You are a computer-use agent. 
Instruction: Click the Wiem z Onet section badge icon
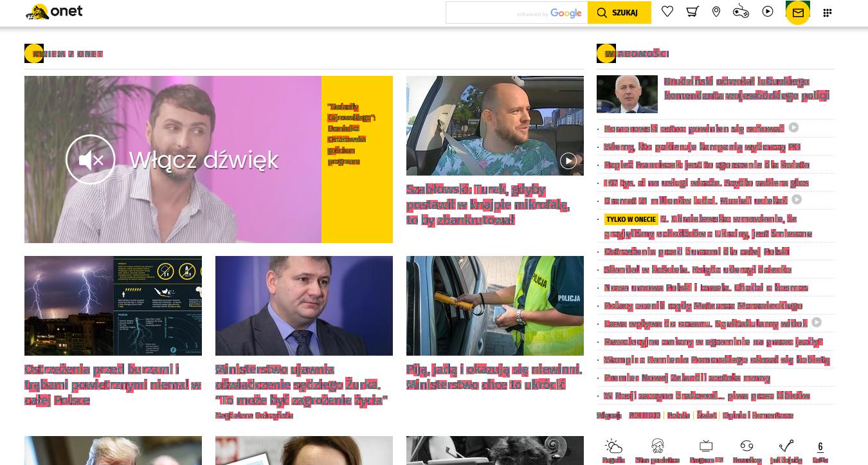click(34, 53)
